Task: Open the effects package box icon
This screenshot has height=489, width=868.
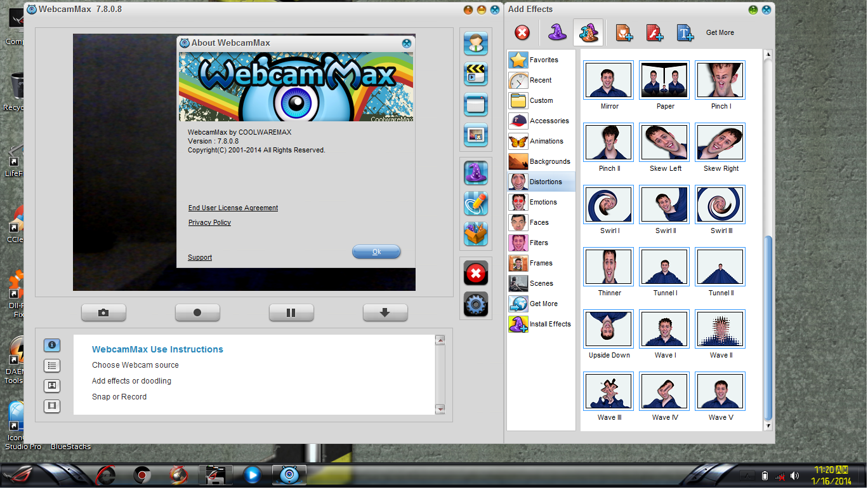Action: click(x=475, y=234)
